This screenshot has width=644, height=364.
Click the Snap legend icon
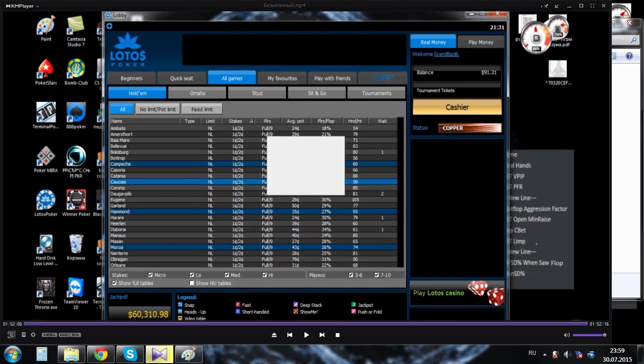pyautogui.click(x=180, y=305)
